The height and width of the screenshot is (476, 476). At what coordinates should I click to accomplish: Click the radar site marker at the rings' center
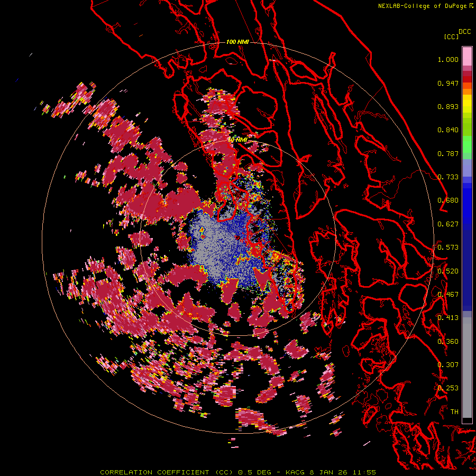coord(237,237)
